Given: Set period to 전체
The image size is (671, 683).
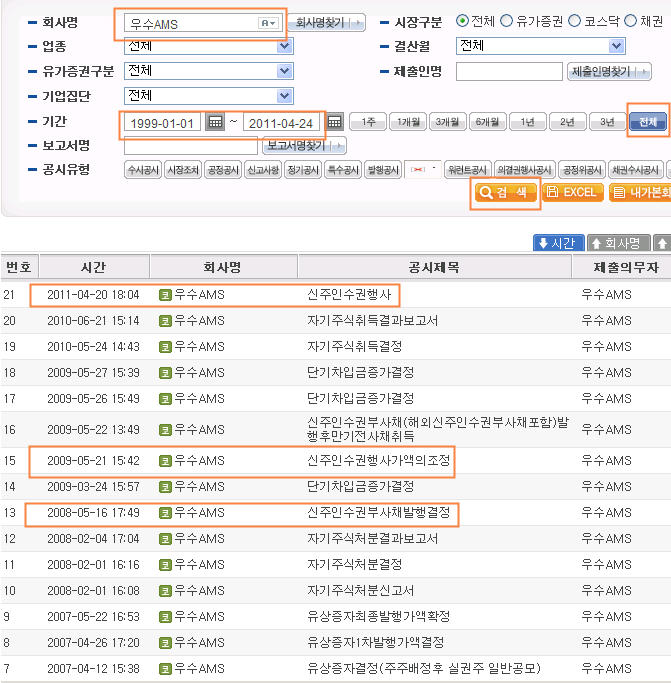Looking at the screenshot, I should tap(648, 122).
